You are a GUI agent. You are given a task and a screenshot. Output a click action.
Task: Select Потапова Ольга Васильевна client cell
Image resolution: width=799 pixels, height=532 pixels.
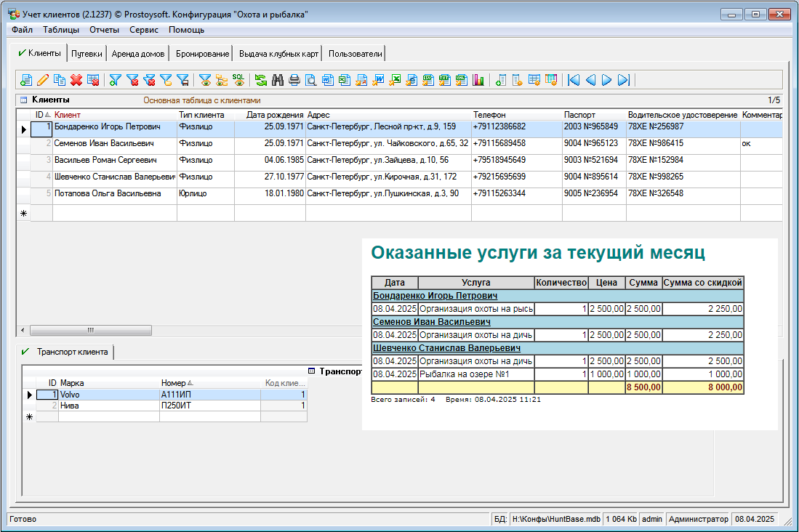pyautogui.click(x=108, y=194)
